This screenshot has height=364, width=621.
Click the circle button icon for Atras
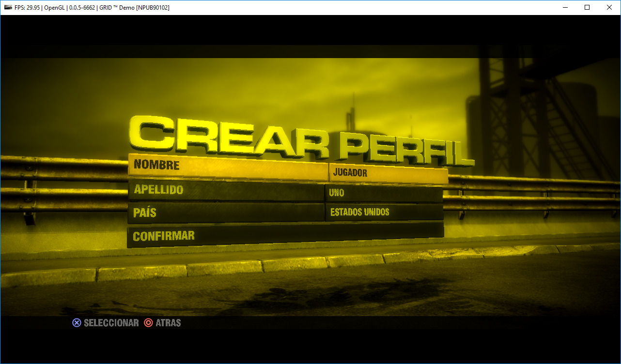point(149,323)
